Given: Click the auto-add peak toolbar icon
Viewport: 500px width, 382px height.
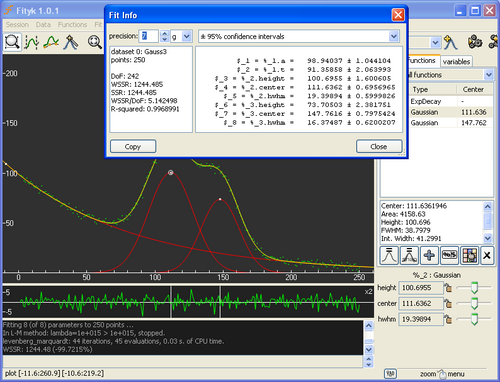Looking at the screenshot, I should click(451, 42).
